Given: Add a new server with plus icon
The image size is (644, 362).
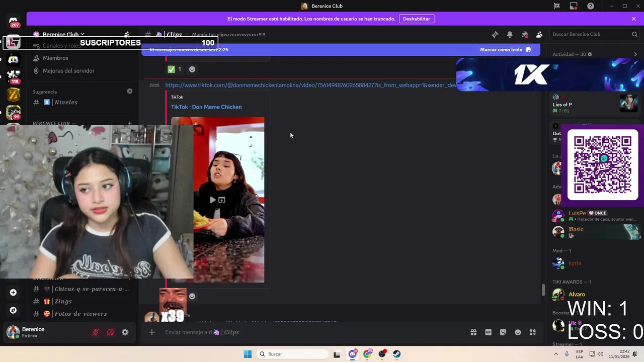Looking at the screenshot, I should tap(14, 293).
